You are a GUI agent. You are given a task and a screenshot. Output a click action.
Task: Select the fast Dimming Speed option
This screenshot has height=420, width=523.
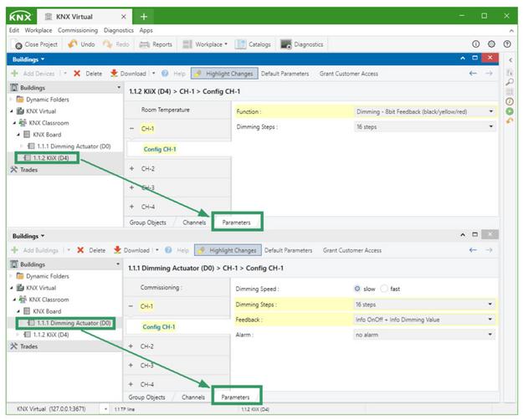pos(385,289)
